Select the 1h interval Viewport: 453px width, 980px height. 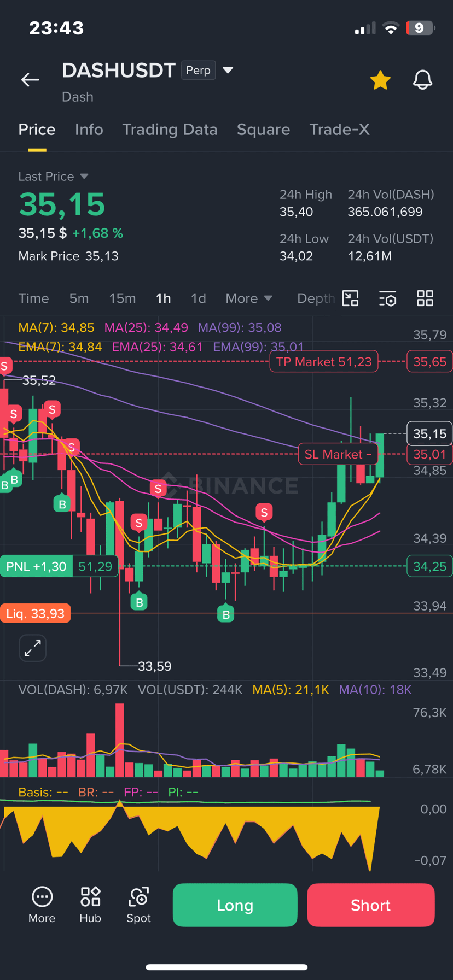tap(163, 298)
